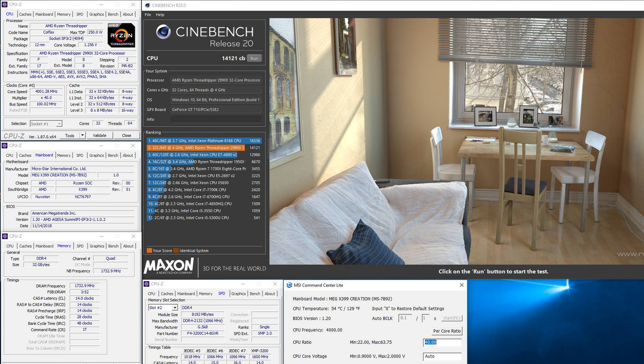Screen dimensions: 644x364
Task: Select the Core i5-3550 ranking row
Action: (204, 211)
